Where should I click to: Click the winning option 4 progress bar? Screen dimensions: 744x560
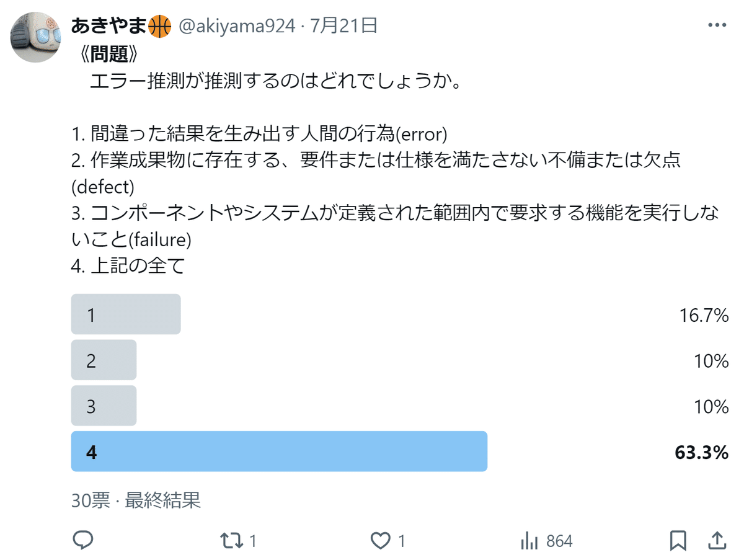279,452
